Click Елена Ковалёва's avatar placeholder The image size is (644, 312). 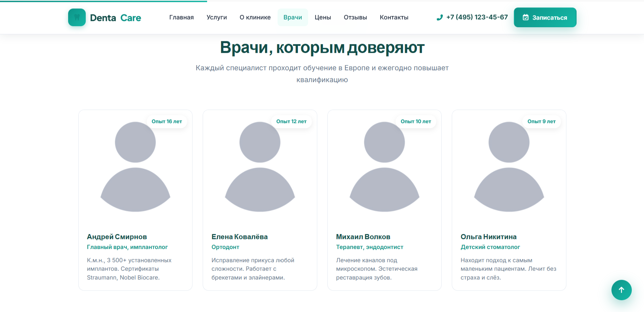pyautogui.click(x=260, y=167)
